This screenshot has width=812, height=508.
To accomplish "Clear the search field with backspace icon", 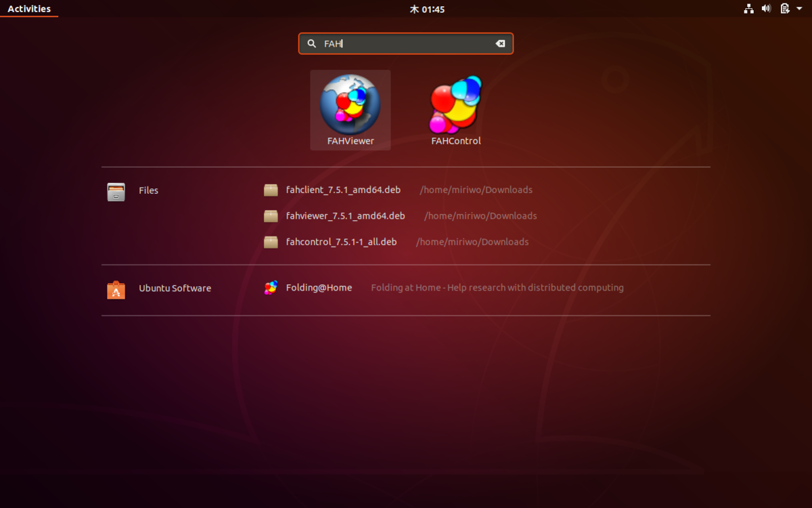I will pyautogui.click(x=500, y=43).
